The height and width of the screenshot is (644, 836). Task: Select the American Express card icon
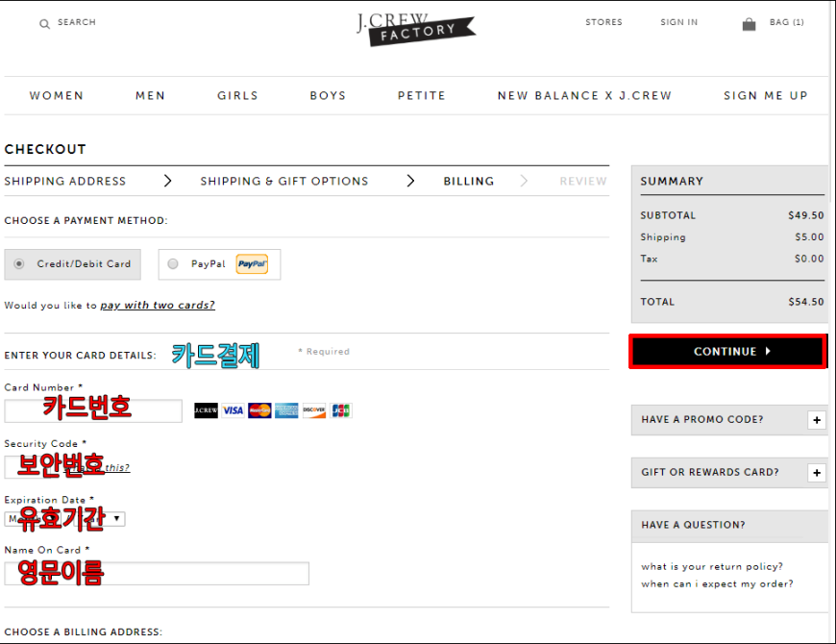pos(287,410)
